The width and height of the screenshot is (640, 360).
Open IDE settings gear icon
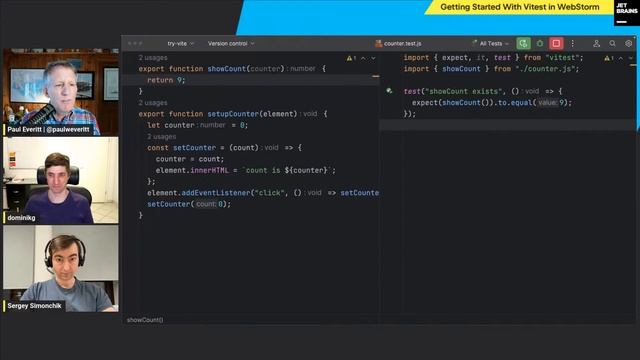(x=629, y=43)
